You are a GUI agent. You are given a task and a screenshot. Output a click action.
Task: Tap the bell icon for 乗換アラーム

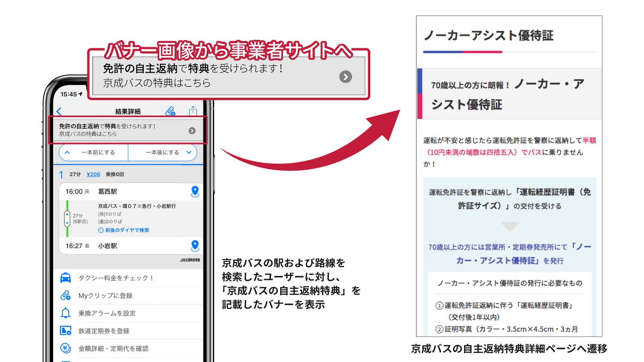point(66,313)
